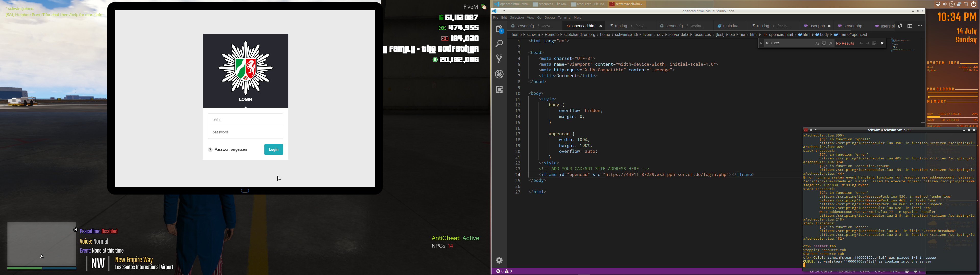
Task: Open the editor More Actions ellipsis menu
Action: tap(920, 26)
